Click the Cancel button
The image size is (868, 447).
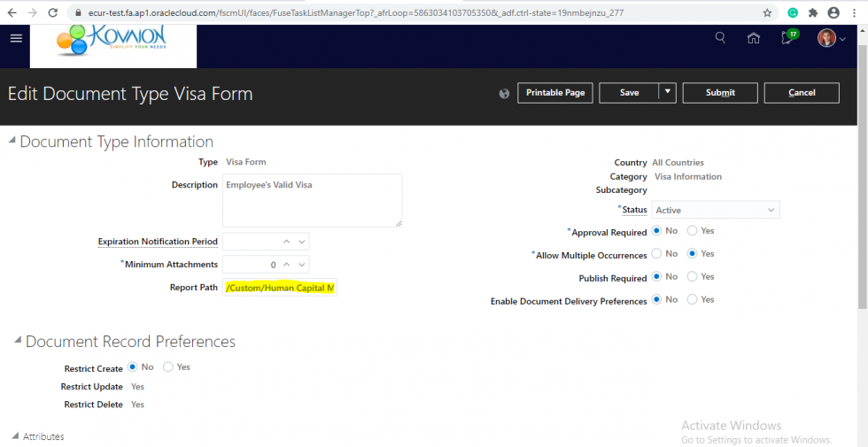pos(802,92)
